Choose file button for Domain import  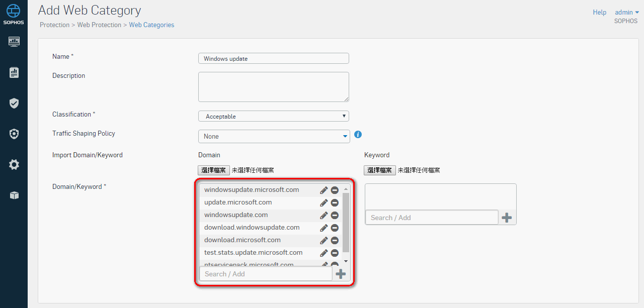[214, 170]
